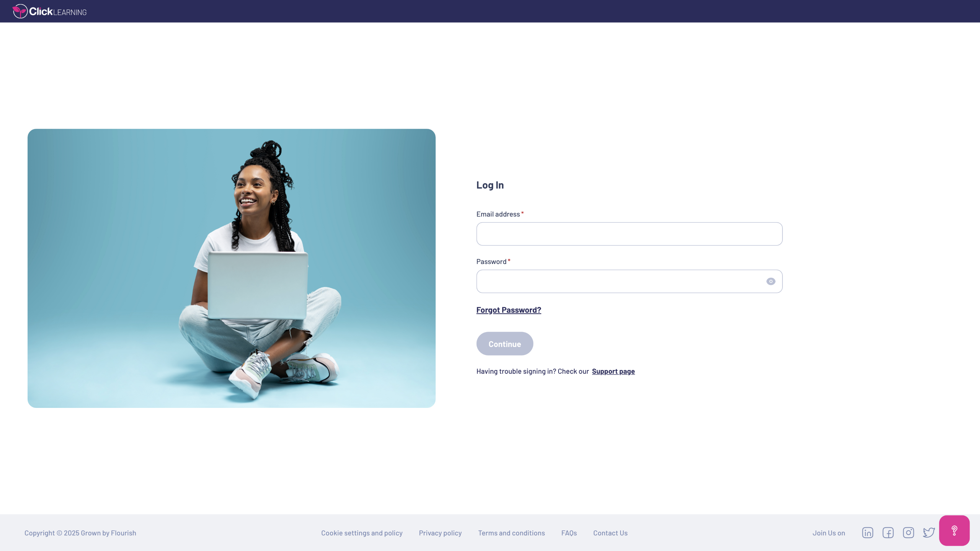The width and height of the screenshot is (980, 551).
Task: Click the woman with laptop image
Action: (232, 268)
